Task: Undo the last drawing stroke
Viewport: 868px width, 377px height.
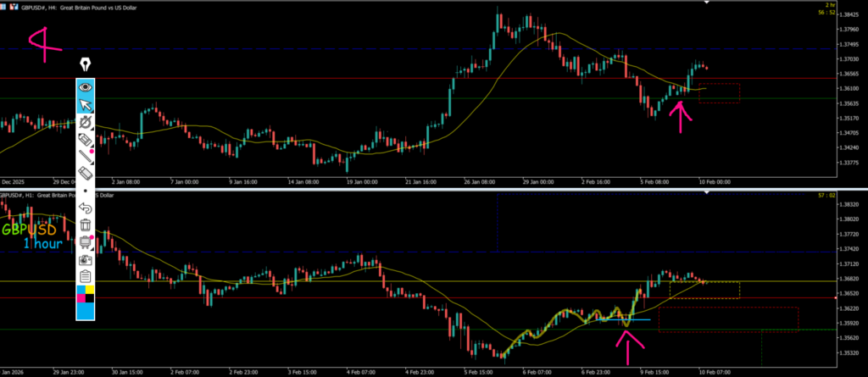Action: (85, 208)
